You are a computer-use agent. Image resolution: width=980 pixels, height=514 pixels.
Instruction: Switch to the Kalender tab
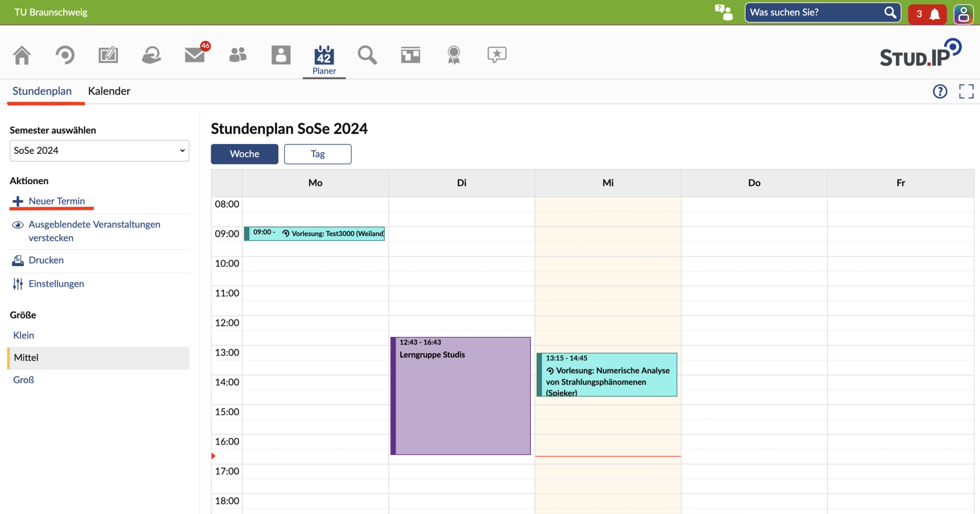[109, 91]
